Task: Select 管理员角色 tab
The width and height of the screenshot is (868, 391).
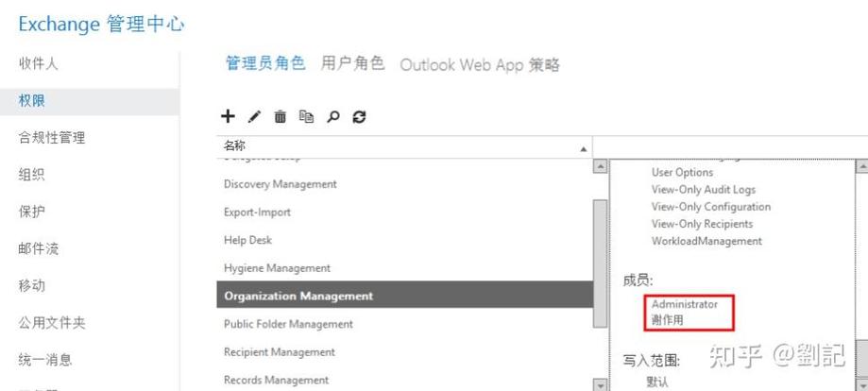Action: (264, 64)
